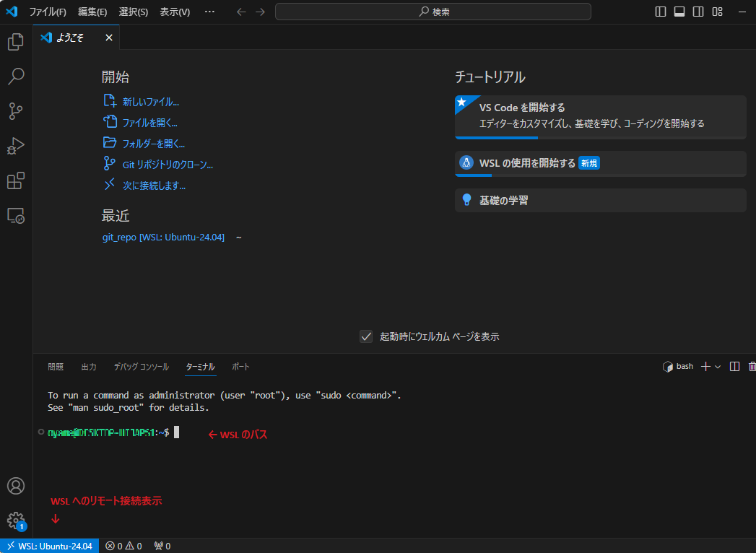Viewport: 756px width, 553px height.
Task: Click the 検索 search box at the top
Action: point(433,12)
